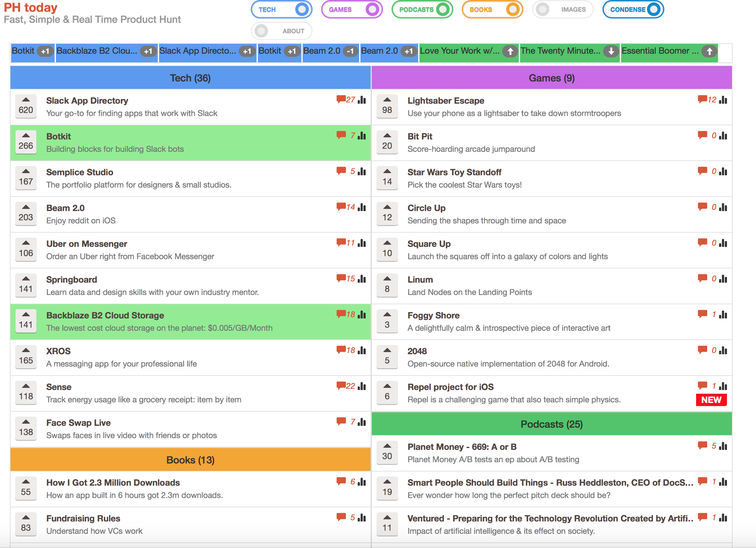This screenshot has height=548, width=756.
Task: Toggle the TECH category switch
Action: (281, 9)
